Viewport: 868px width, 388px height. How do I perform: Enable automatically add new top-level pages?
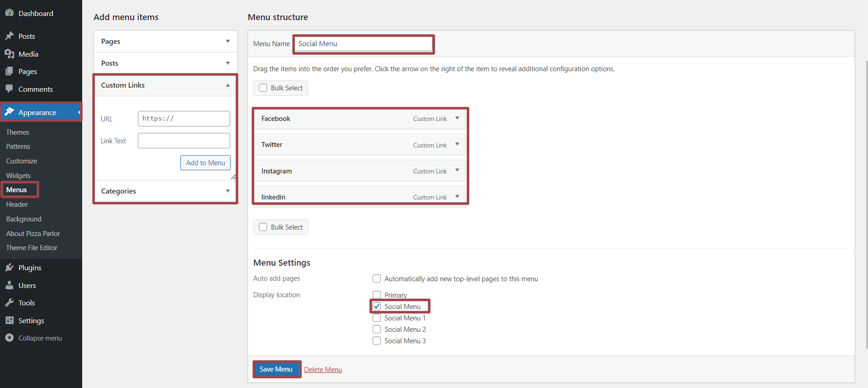click(377, 278)
